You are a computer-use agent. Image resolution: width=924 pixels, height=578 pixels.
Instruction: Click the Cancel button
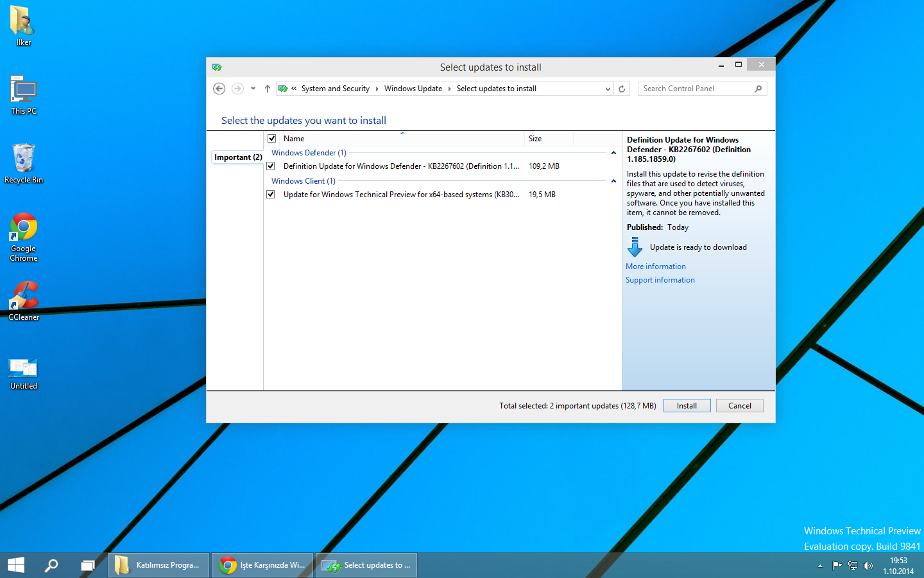coord(740,406)
